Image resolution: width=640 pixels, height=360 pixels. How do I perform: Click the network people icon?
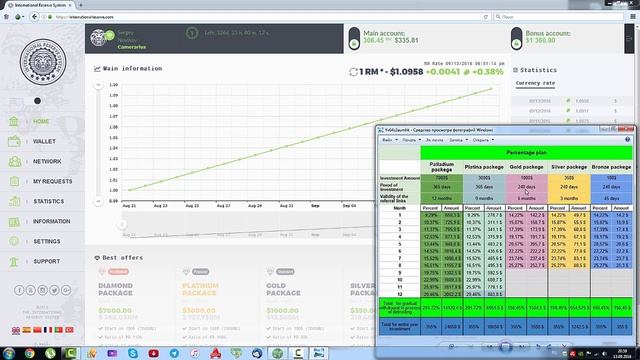[x=15, y=161]
